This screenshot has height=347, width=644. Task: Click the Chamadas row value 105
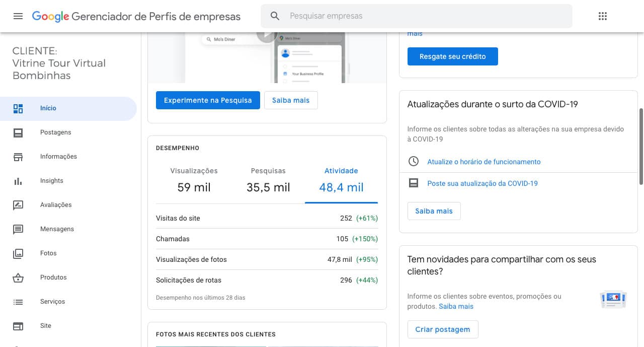point(342,239)
